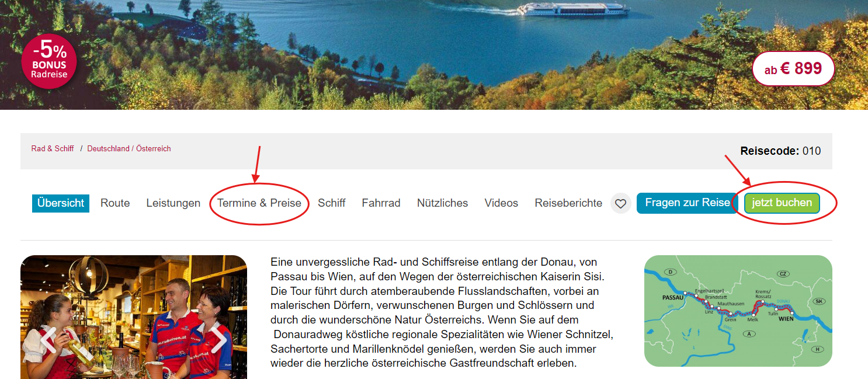The image size is (868, 379).
Task: Open the Passau–Wien route map
Action: (x=738, y=311)
